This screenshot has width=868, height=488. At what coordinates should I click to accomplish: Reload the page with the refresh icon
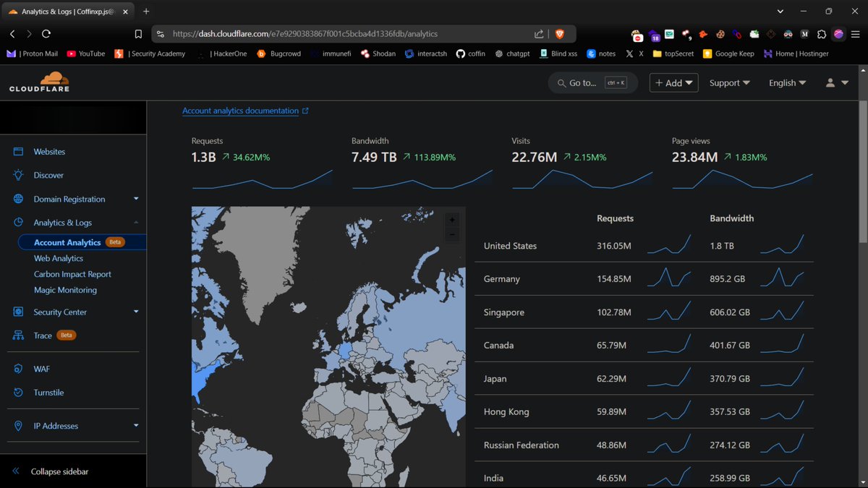pos(46,33)
